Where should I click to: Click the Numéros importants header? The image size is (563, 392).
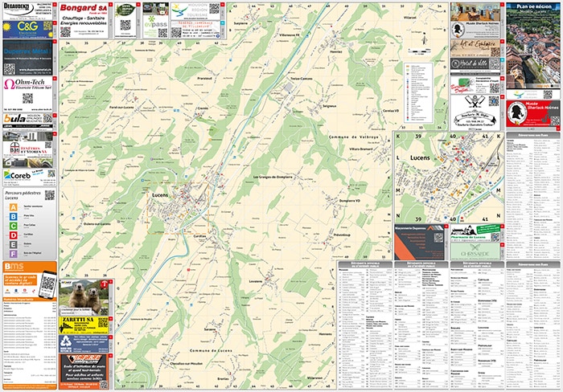pyautogui.click(x=30, y=299)
